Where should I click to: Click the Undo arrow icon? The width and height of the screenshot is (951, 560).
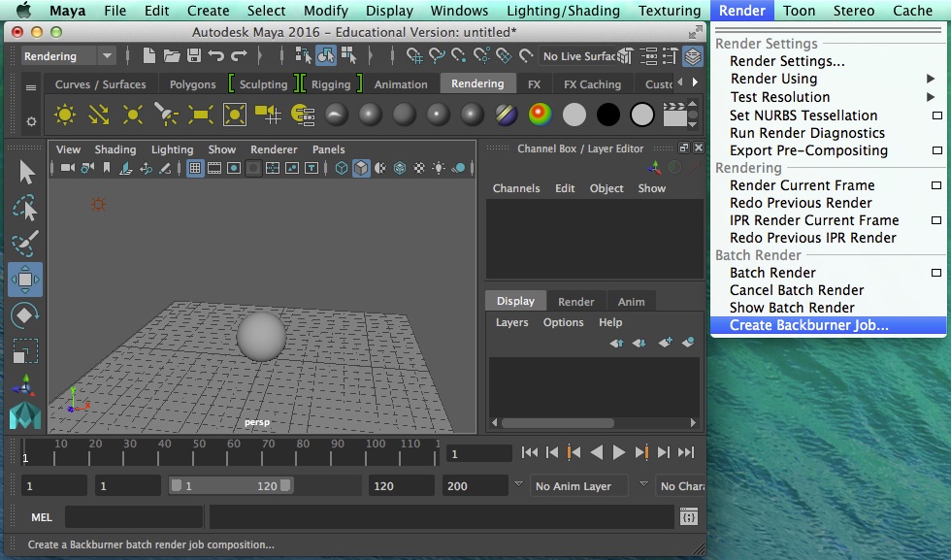pos(215,56)
